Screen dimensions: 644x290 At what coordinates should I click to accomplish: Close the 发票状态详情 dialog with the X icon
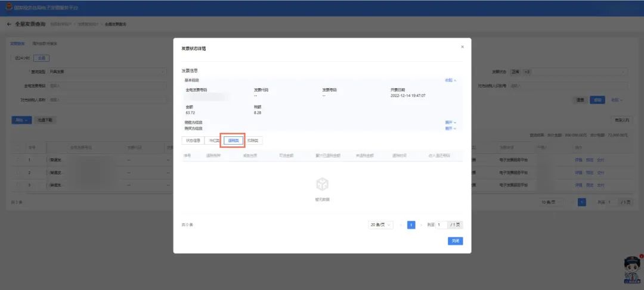tap(462, 46)
